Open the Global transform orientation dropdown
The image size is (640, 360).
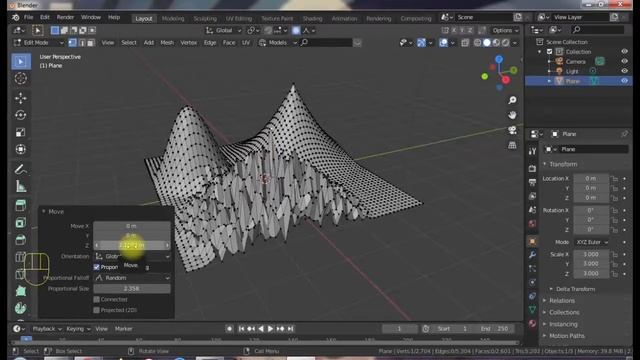pyautogui.click(x=224, y=30)
